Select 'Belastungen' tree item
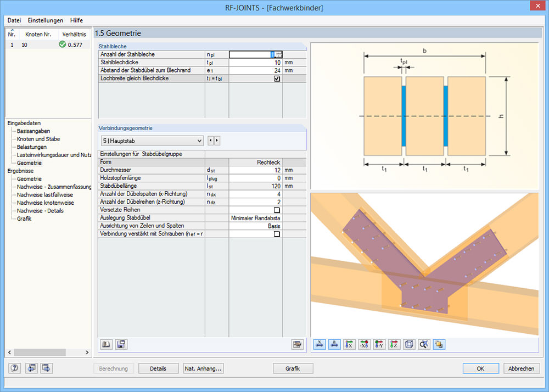The image size is (549, 392). 31,147
